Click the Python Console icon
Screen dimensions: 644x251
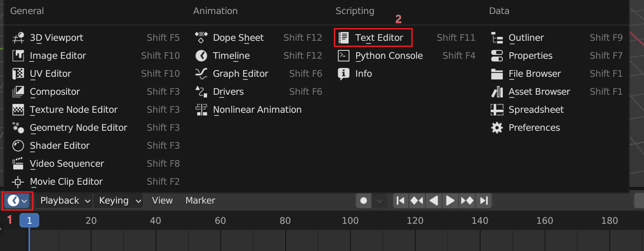click(343, 56)
